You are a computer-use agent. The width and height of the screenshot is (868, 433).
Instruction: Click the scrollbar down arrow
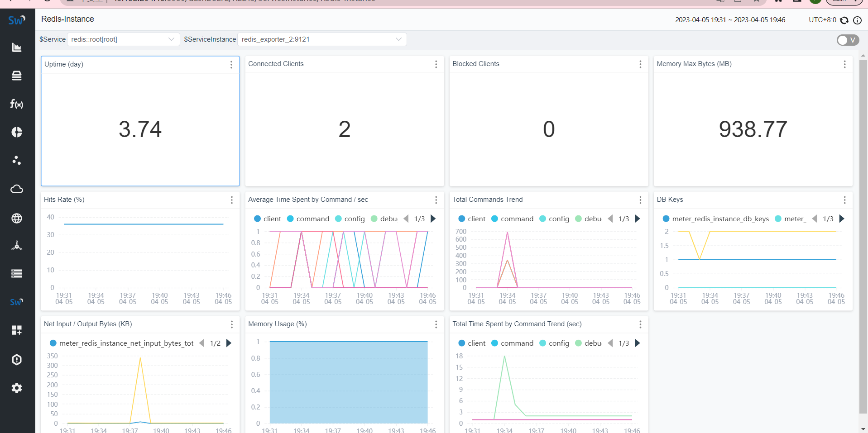pos(863,428)
